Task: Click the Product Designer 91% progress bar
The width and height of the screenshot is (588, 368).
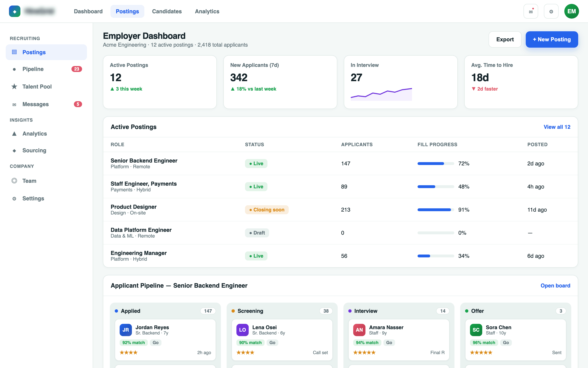Action: pyautogui.click(x=436, y=210)
